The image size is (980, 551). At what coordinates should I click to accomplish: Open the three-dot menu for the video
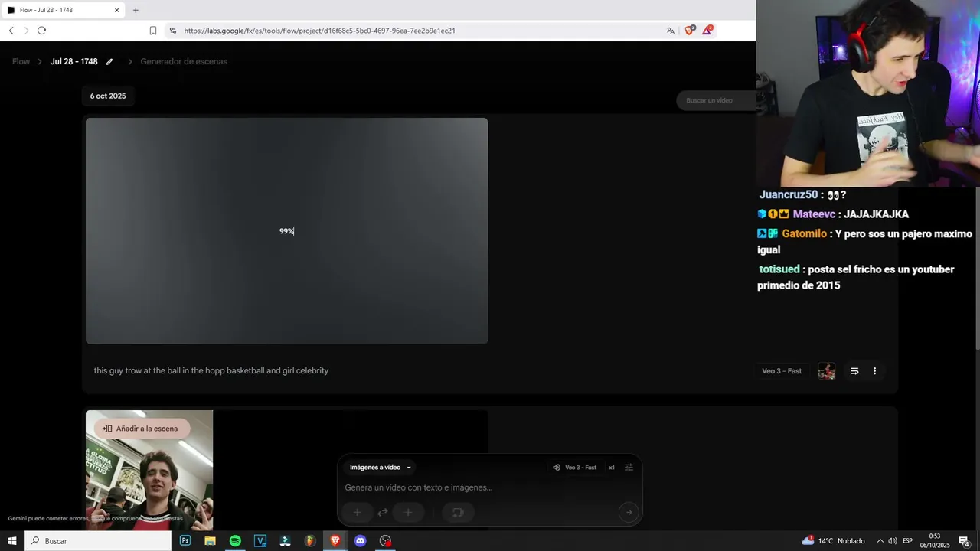[x=875, y=371]
